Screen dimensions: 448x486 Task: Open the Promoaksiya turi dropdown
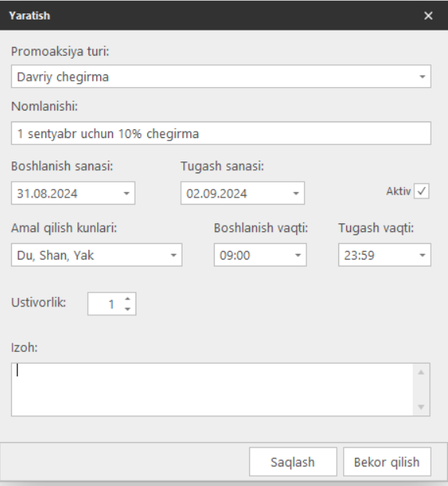(x=221, y=76)
